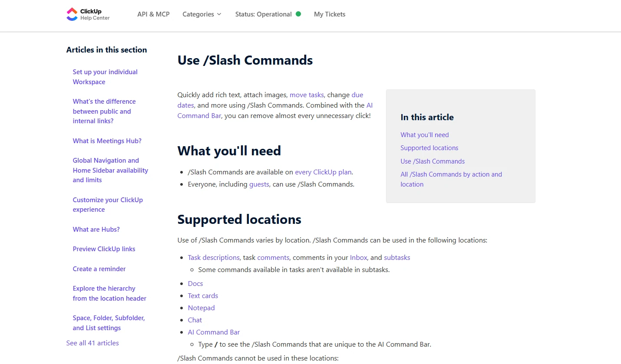Click the 'In this article' box heading
This screenshot has width=621, height=364.
(427, 117)
